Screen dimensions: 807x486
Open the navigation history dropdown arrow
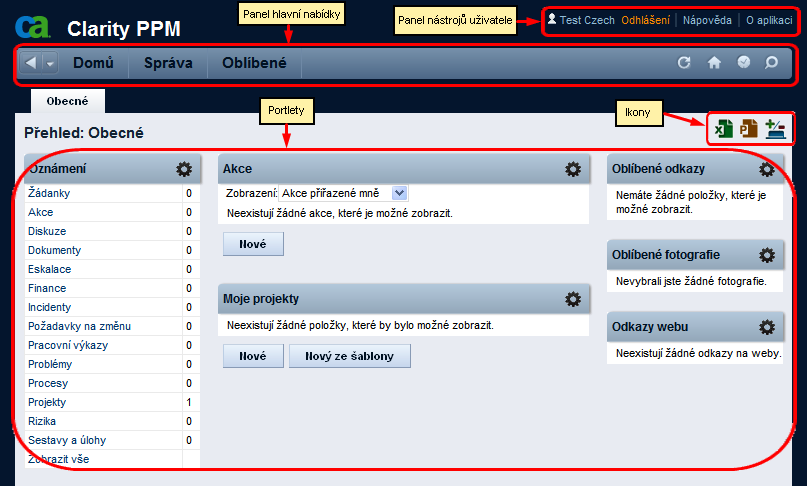coord(50,63)
